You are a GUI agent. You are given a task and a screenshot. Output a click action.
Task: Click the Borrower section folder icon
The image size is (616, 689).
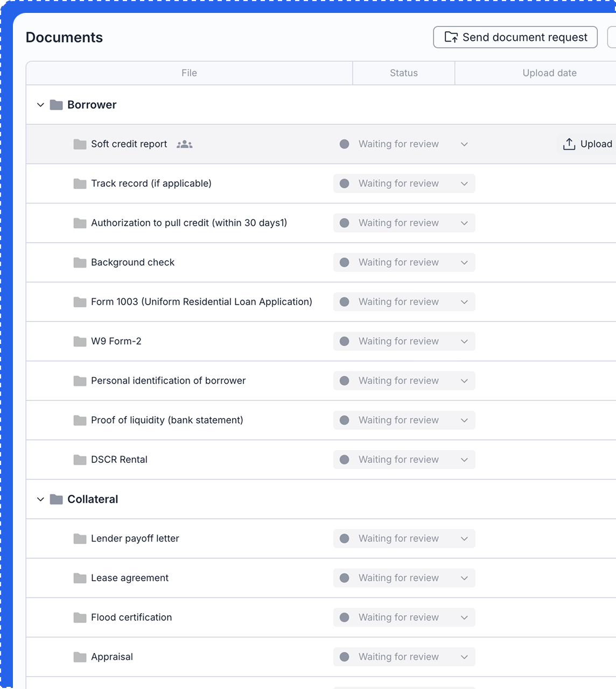pos(56,105)
